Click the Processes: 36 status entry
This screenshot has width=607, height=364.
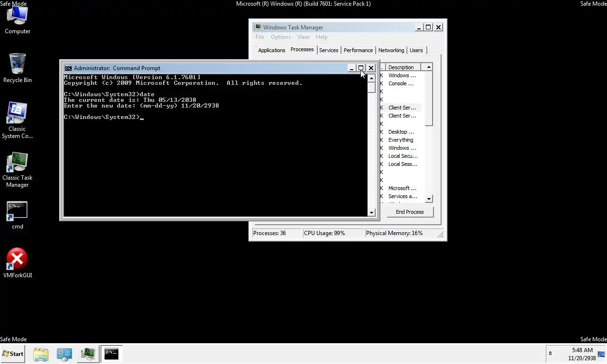tap(276, 233)
